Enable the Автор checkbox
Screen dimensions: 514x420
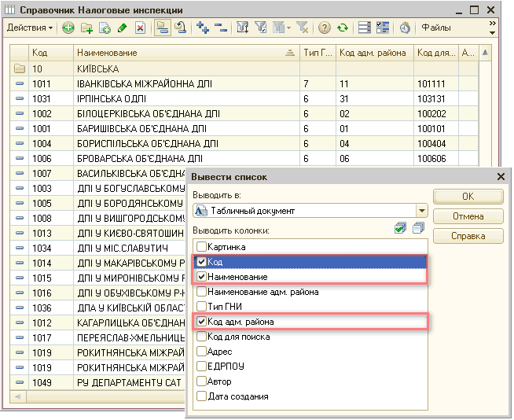201,381
